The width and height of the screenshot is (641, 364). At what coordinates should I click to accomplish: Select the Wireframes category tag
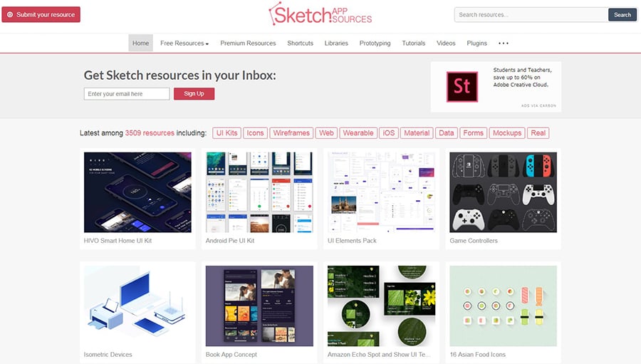click(291, 132)
